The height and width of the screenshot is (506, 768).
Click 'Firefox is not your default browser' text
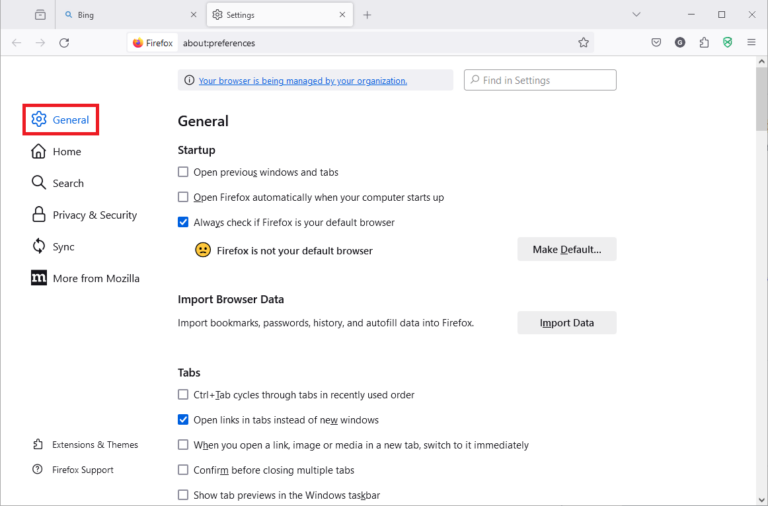point(294,251)
